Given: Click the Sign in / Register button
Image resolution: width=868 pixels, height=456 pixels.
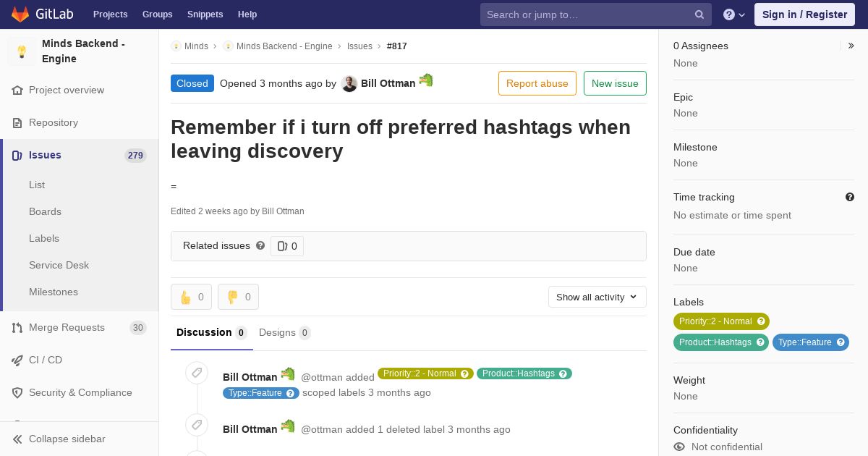Looking at the screenshot, I should click(x=804, y=14).
